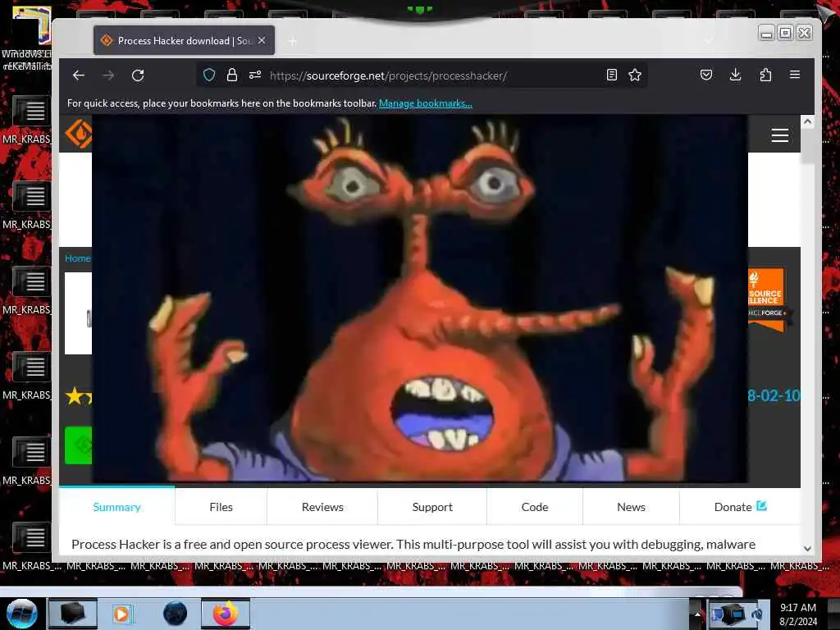The image size is (840, 630).
Task: Click the Home breadcrumb link
Action: pos(78,258)
